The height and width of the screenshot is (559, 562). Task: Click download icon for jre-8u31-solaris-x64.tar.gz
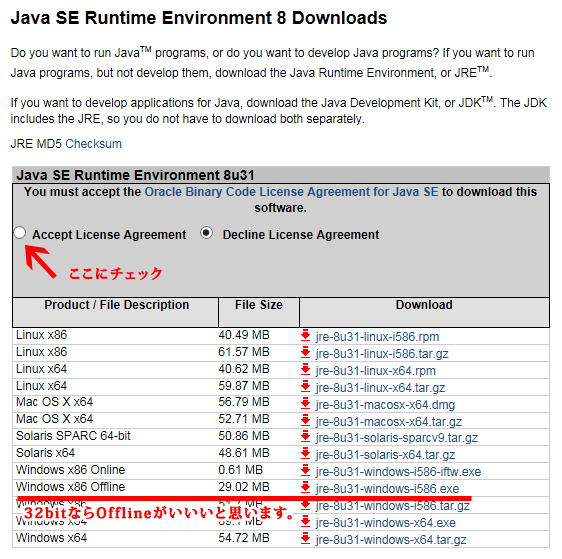(x=305, y=454)
